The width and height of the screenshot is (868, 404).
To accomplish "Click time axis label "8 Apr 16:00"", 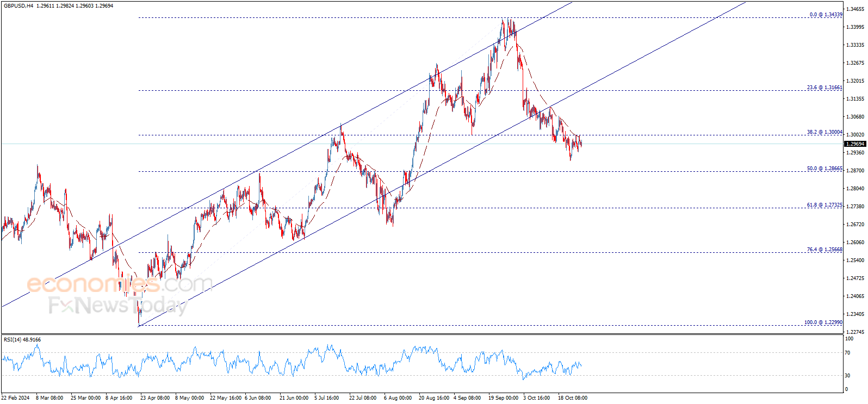I will click(119, 398).
